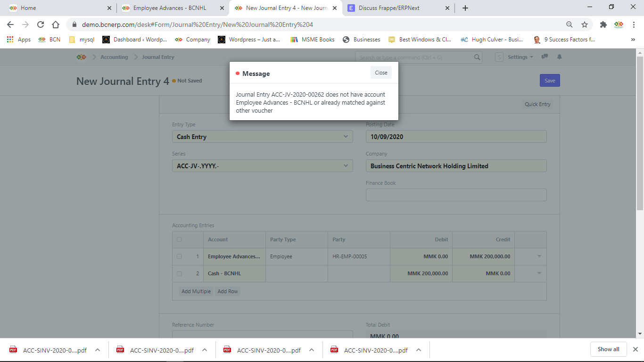The width and height of the screenshot is (644, 362).
Task: Open the Extensions puzzle icon
Action: pyautogui.click(x=603, y=25)
